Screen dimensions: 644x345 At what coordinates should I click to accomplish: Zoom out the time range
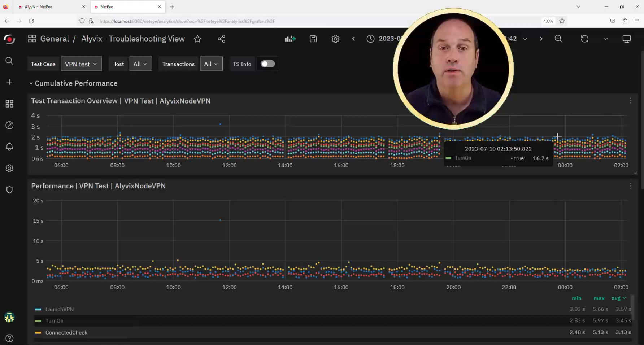coord(558,39)
